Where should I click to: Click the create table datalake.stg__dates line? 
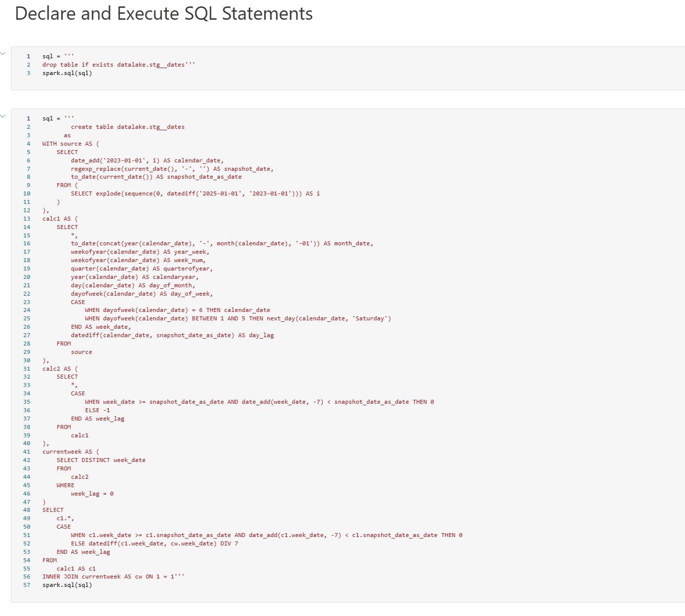click(x=128, y=127)
